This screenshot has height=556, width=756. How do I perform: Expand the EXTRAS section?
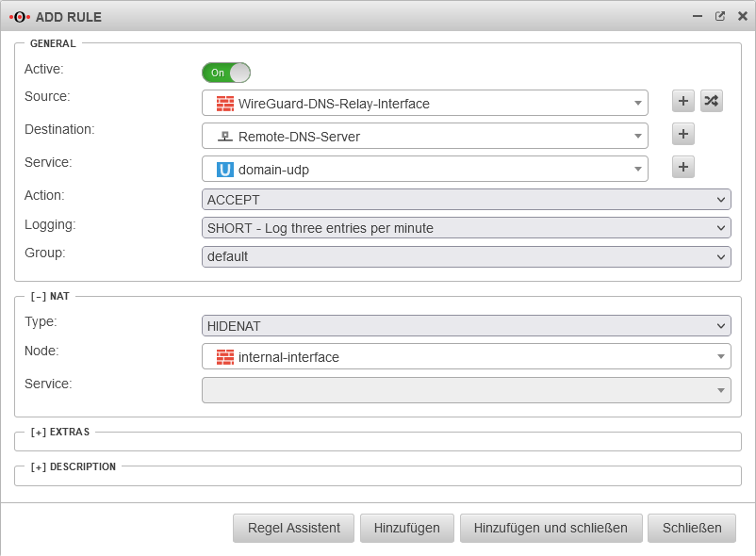coord(59,433)
